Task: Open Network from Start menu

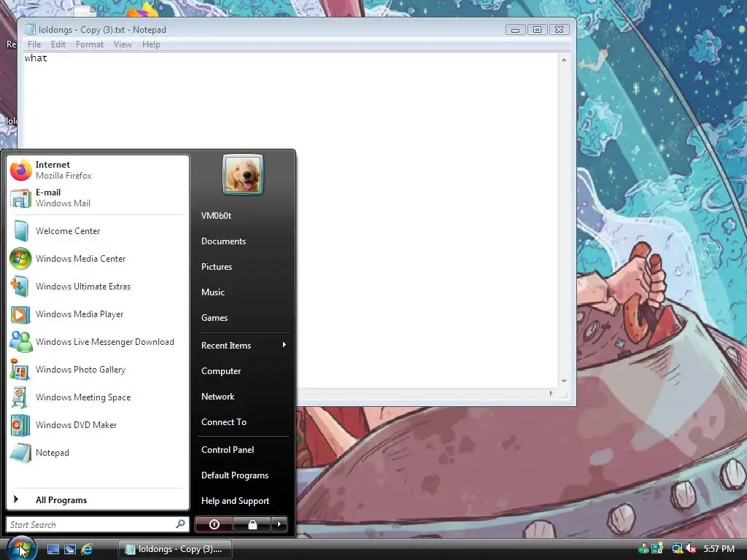Action: pyautogui.click(x=244, y=396)
